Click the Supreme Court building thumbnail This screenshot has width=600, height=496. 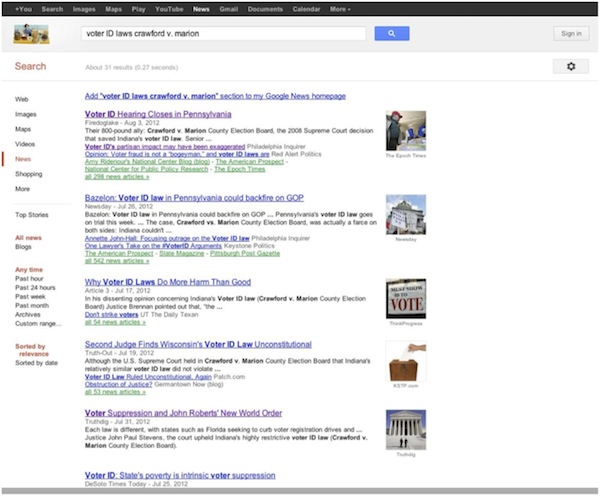406,430
